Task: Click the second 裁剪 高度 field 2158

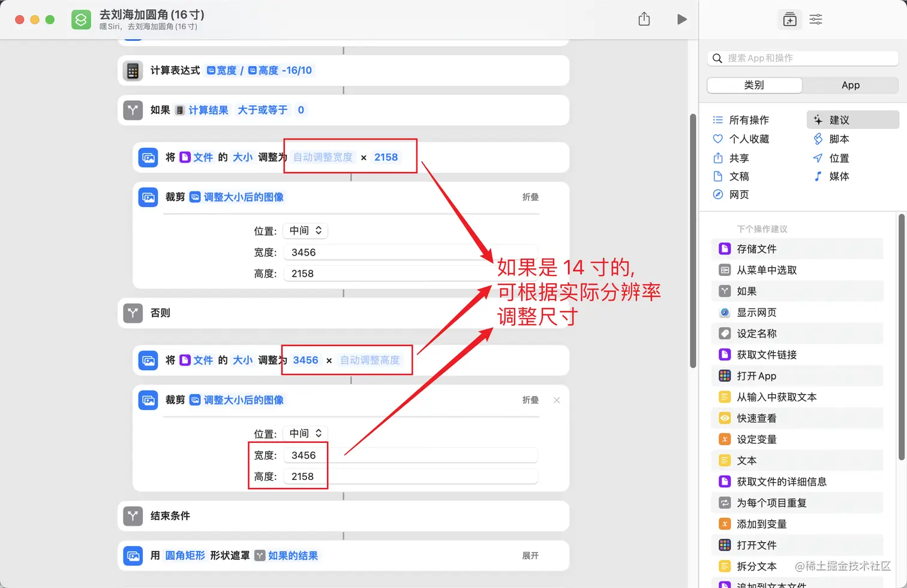Action: pos(410,476)
